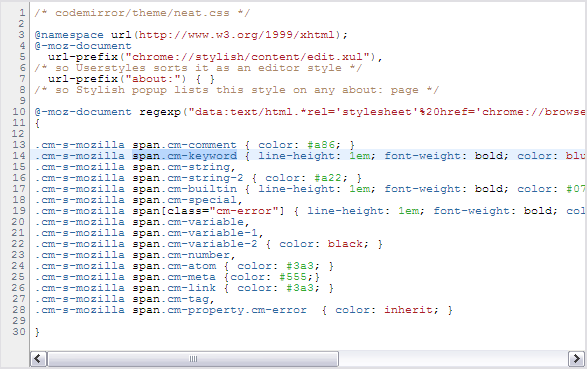Image resolution: width=587 pixels, height=369 pixels.
Task: Click the opening brace on line 11
Action: tap(37, 123)
